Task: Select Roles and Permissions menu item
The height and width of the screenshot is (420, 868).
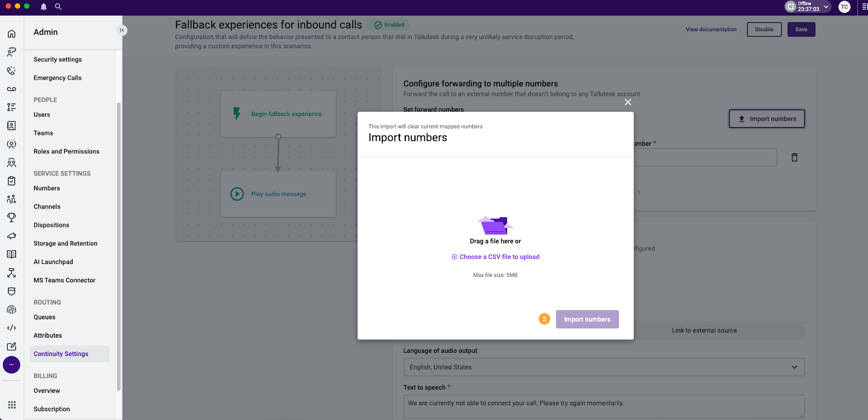Action: coord(66,152)
